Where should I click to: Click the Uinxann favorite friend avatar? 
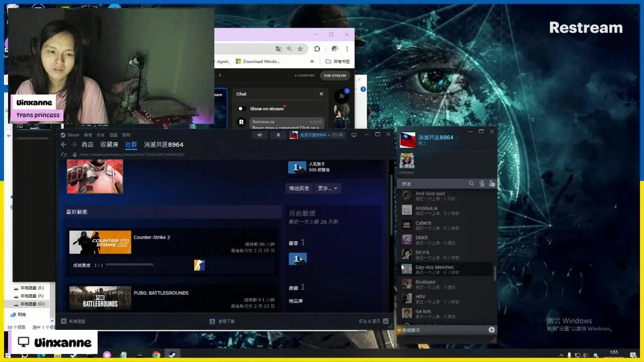coord(407,161)
